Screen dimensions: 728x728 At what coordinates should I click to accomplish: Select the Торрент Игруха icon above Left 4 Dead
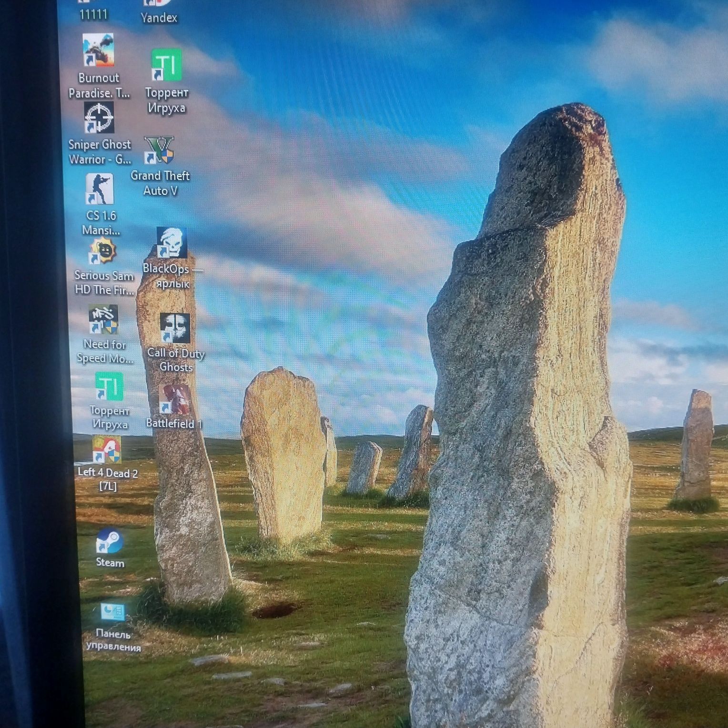tap(109, 386)
